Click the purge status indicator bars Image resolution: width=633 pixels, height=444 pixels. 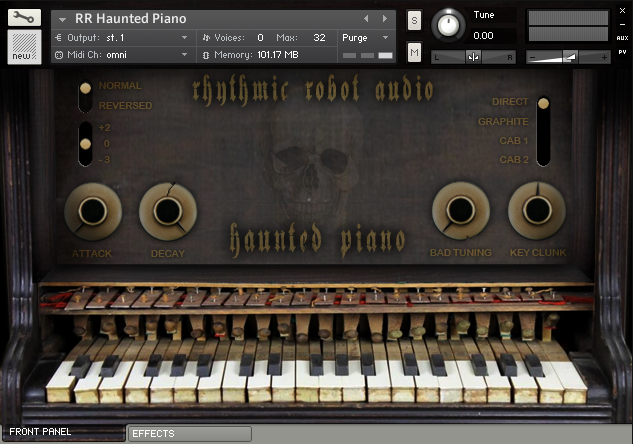click(367, 55)
